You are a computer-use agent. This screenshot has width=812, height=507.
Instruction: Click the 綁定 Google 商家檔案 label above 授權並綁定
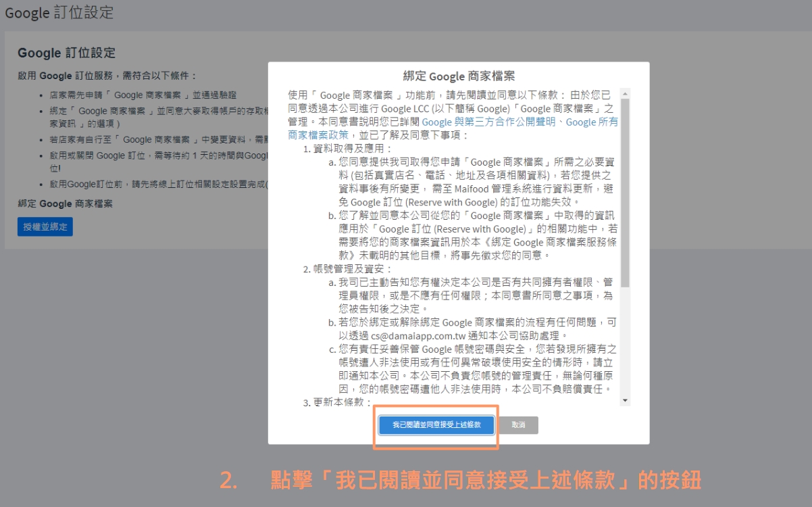pos(66,203)
